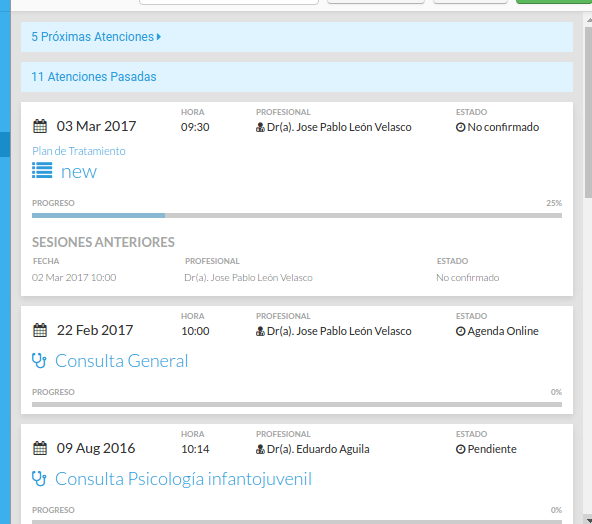The image size is (592, 524).
Task: Open Consulta Psicología infantojuvenil appointment
Action: (183, 479)
